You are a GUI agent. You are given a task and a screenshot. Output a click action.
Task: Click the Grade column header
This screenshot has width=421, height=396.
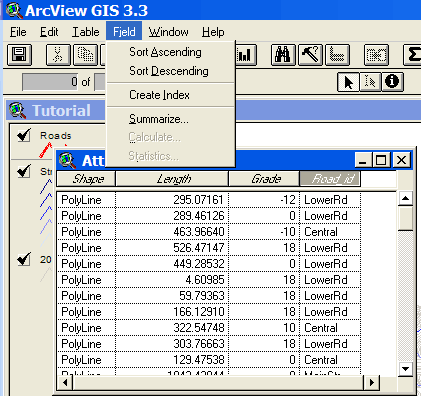[264, 179]
